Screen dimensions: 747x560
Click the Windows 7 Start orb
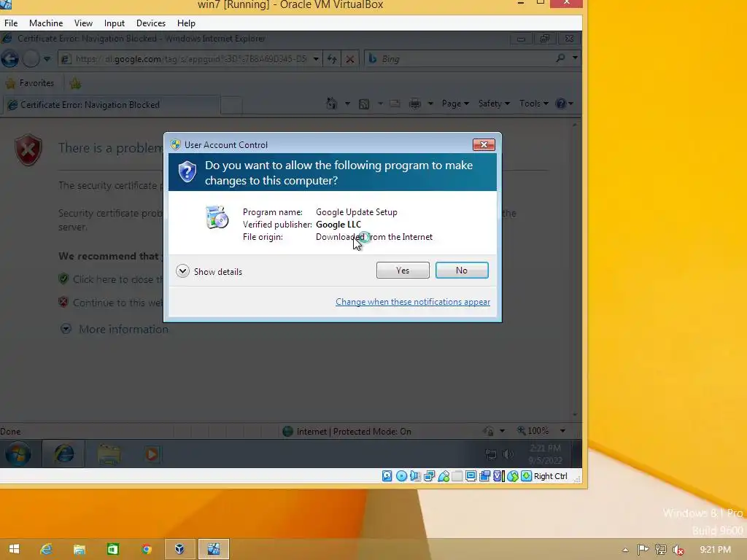click(x=18, y=454)
